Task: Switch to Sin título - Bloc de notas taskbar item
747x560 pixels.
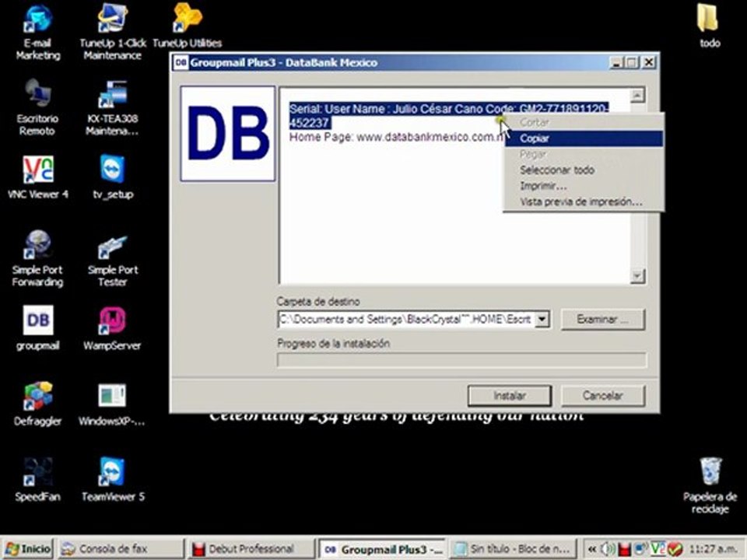Action: click(512, 549)
